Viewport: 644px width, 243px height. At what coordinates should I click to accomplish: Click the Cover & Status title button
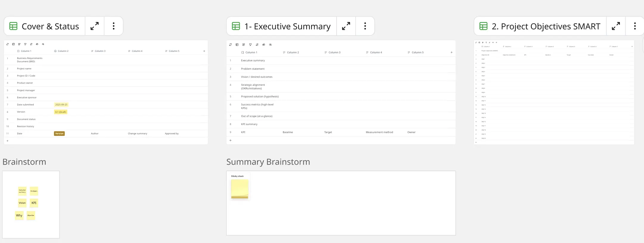[x=45, y=26]
